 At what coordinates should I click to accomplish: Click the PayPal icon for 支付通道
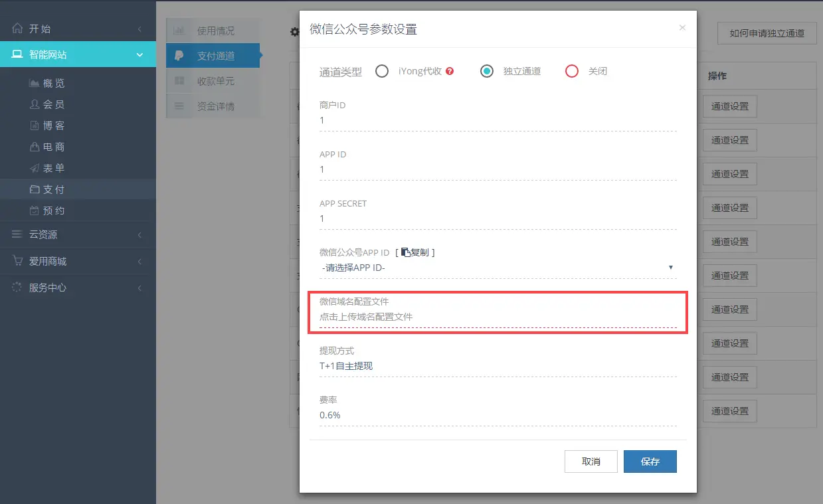[179, 56]
